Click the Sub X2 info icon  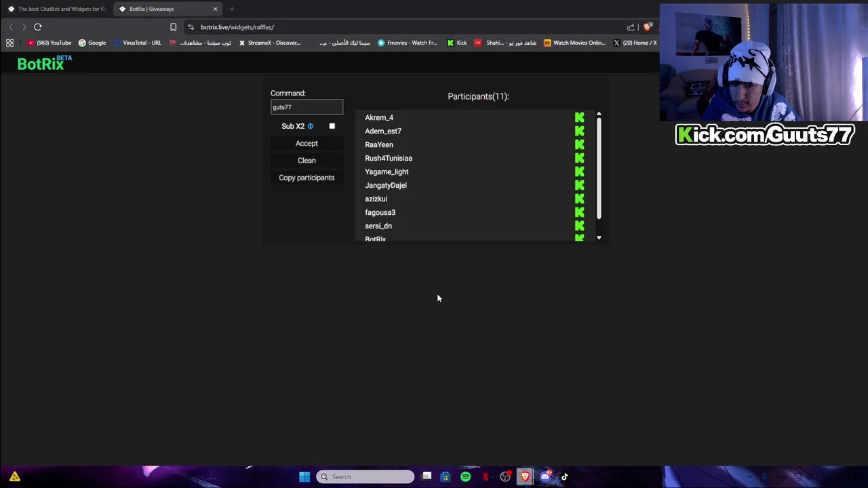(311, 126)
